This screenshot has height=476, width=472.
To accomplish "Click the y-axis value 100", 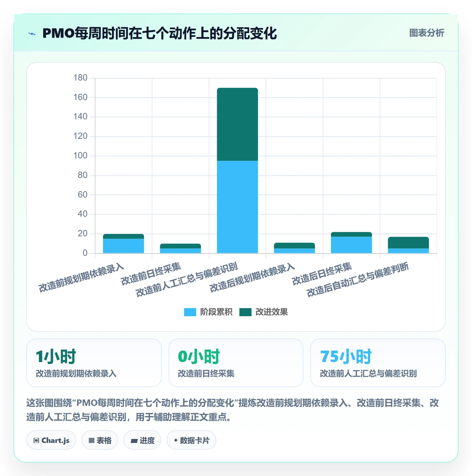I will coord(80,156).
